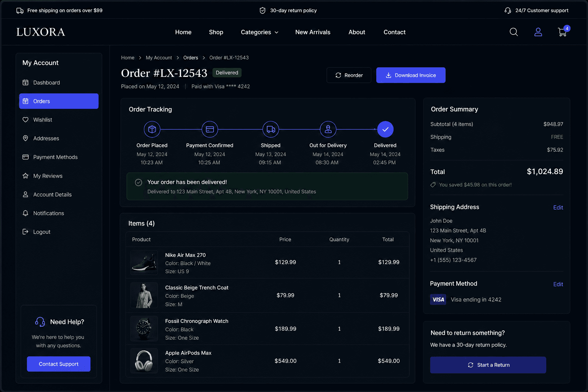Click the Dashboard sidebar icon

pos(26,83)
